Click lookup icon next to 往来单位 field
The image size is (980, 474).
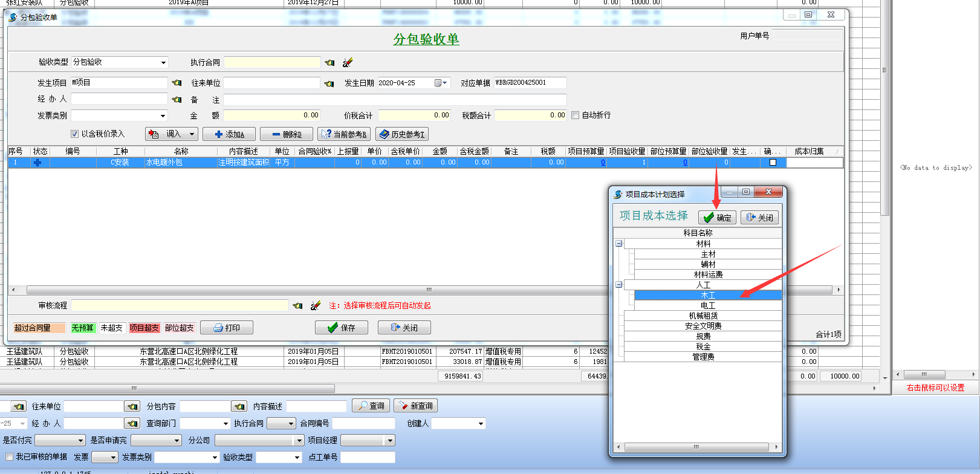[329, 83]
